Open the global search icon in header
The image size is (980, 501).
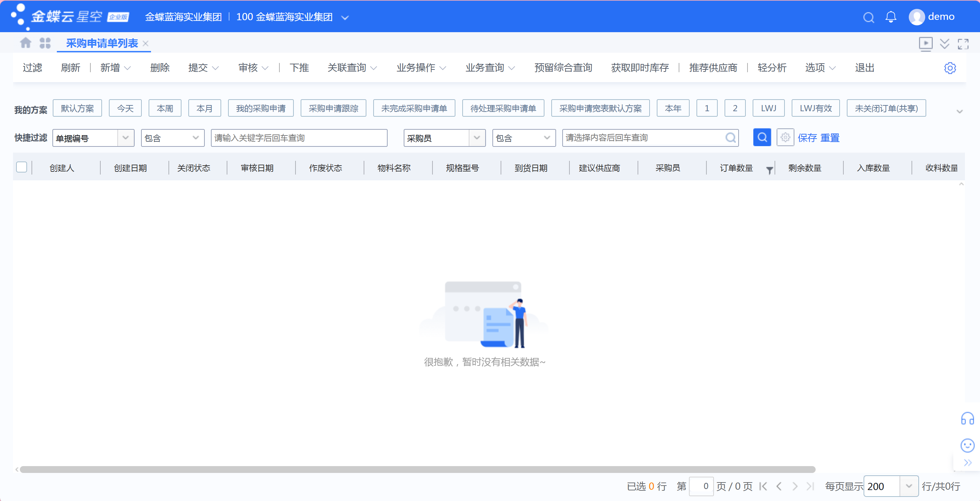coord(868,17)
